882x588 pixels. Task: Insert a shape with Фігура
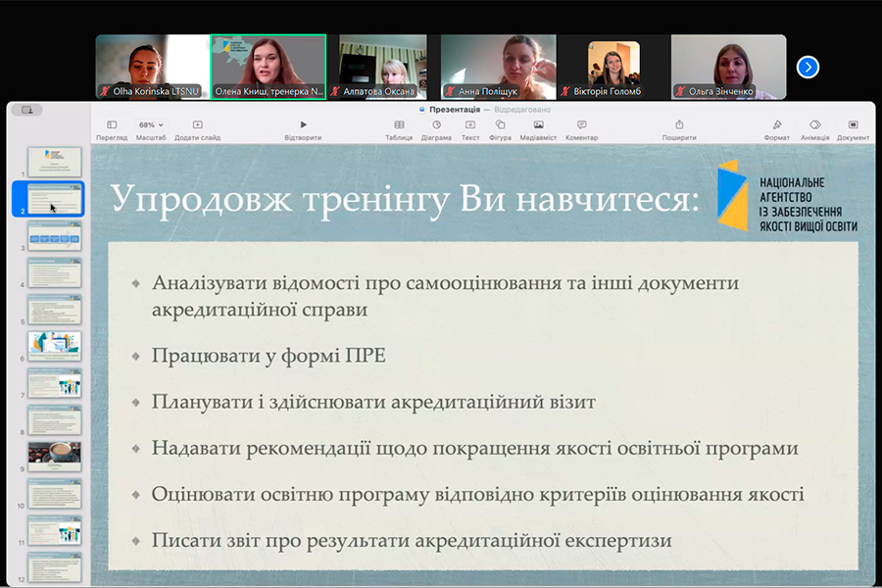click(500, 130)
